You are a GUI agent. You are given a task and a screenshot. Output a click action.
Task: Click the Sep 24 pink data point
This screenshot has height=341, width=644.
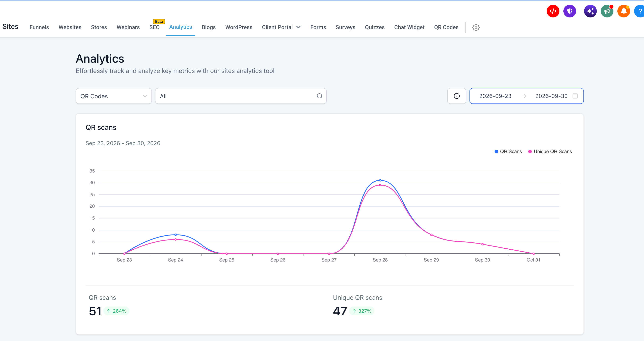click(175, 239)
